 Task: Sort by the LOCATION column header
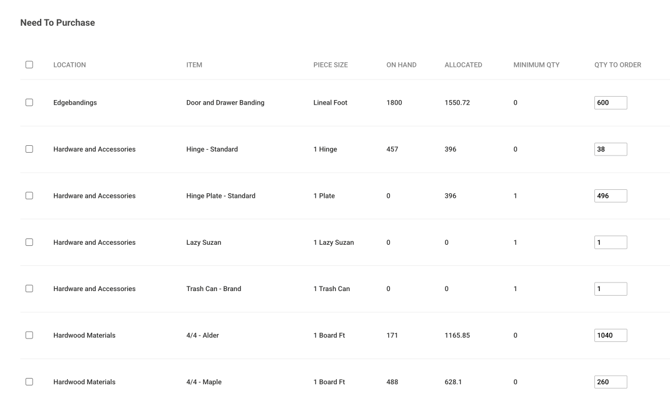70,65
